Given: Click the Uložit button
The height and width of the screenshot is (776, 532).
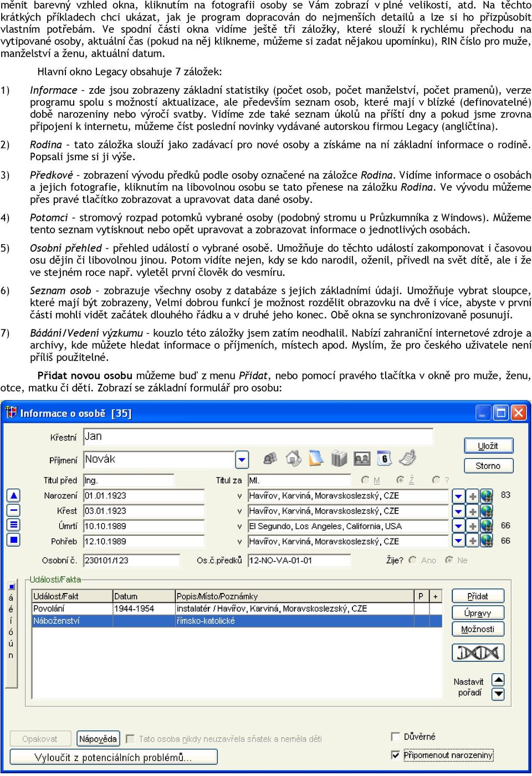Looking at the screenshot, I should 488,446.
